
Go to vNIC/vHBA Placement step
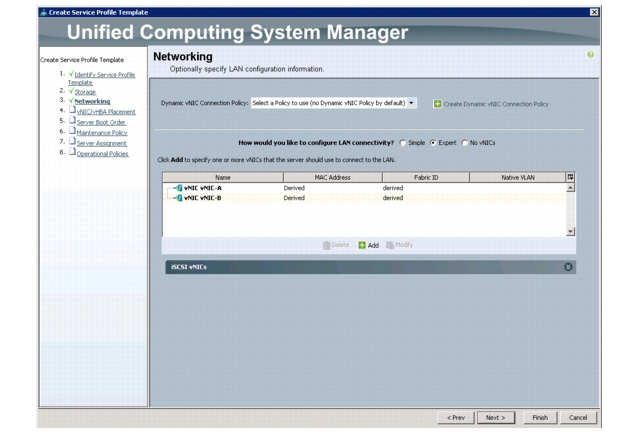106,112
